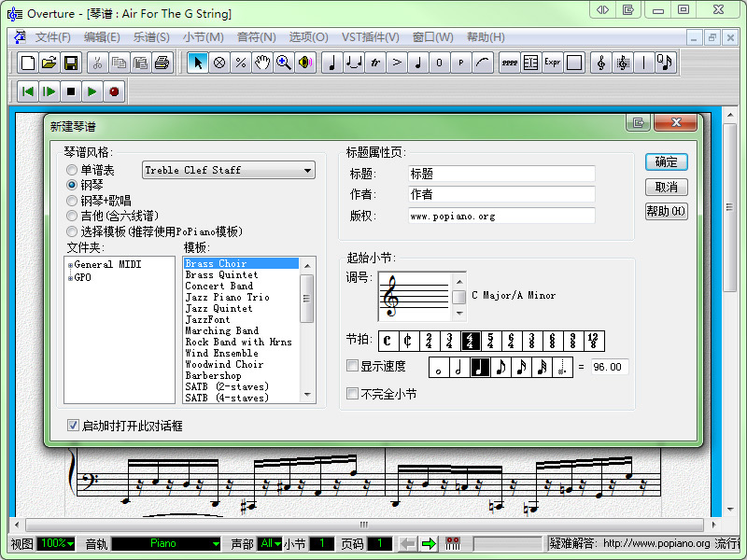
Task: Click the green play button
Action: coord(92,91)
